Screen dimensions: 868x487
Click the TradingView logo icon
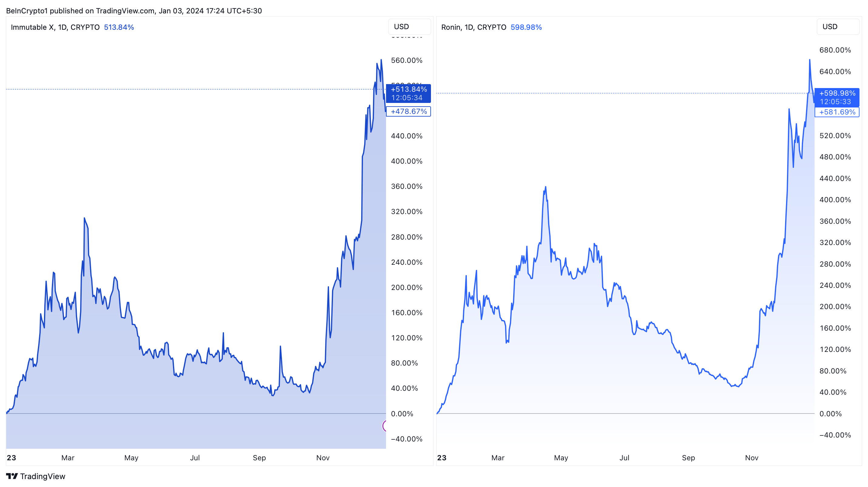pyautogui.click(x=12, y=476)
